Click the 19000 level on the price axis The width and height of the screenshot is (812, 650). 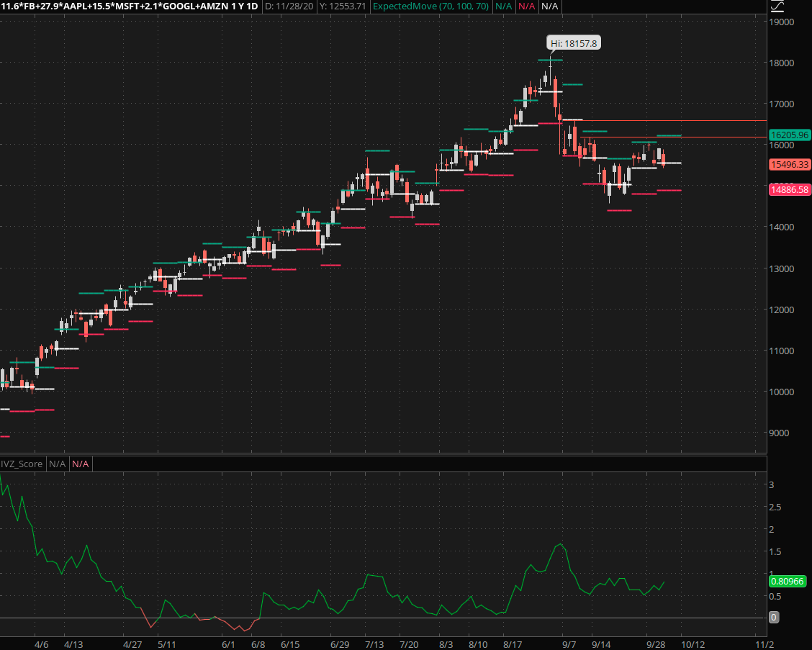pos(782,22)
